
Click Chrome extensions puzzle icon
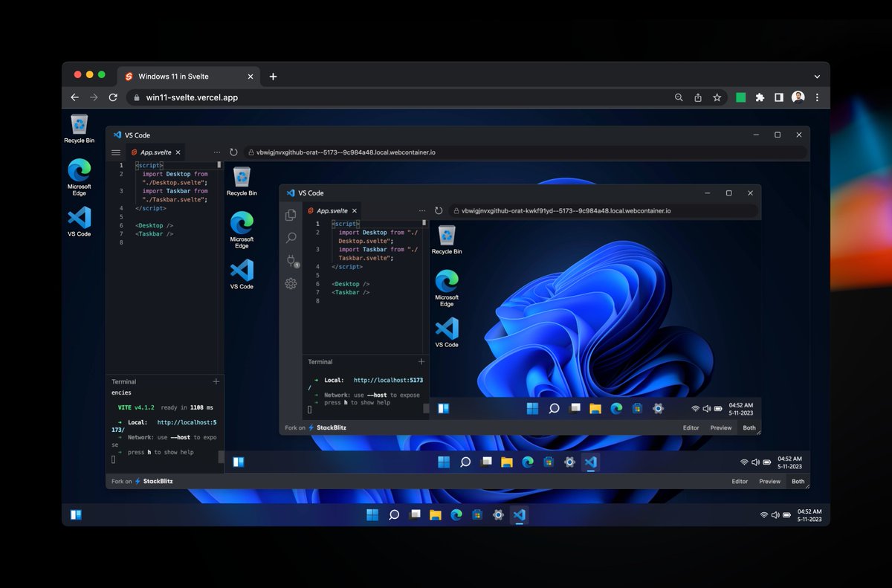click(760, 97)
